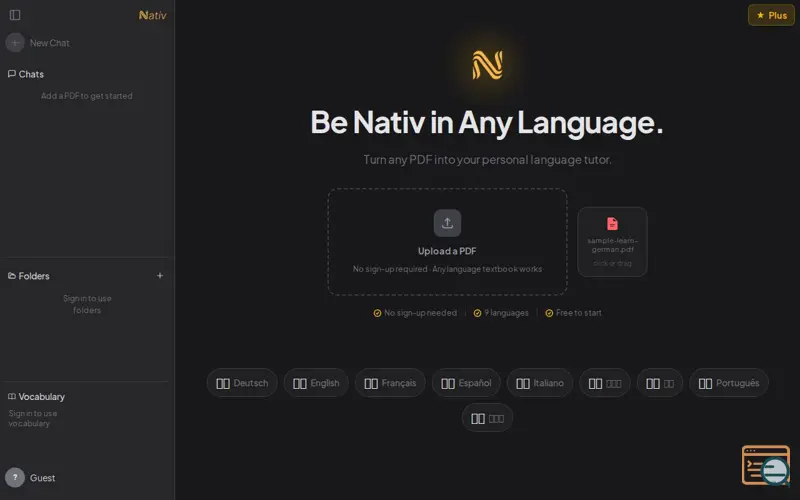Start a New Chat
Viewport: 800px width, 500px height.
point(49,43)
